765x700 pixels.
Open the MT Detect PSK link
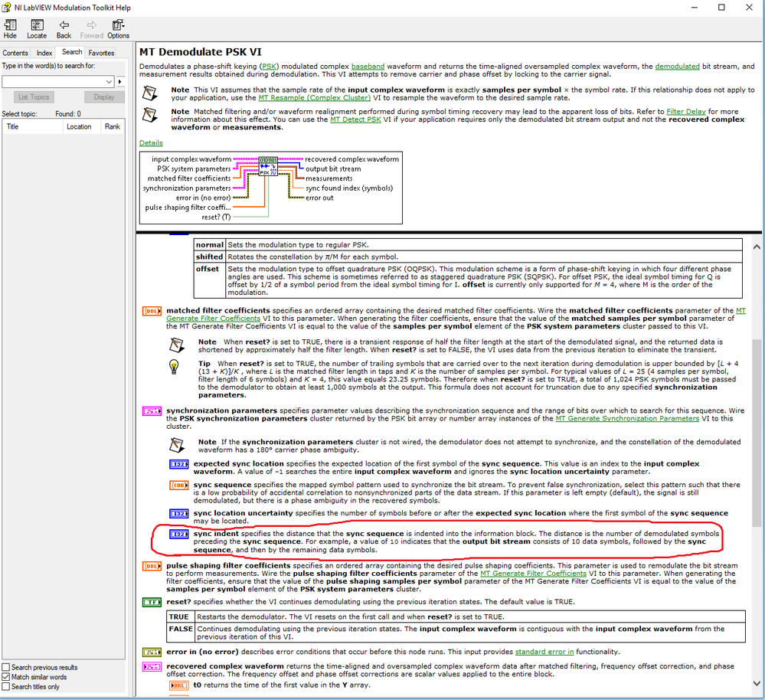point(355,119)
